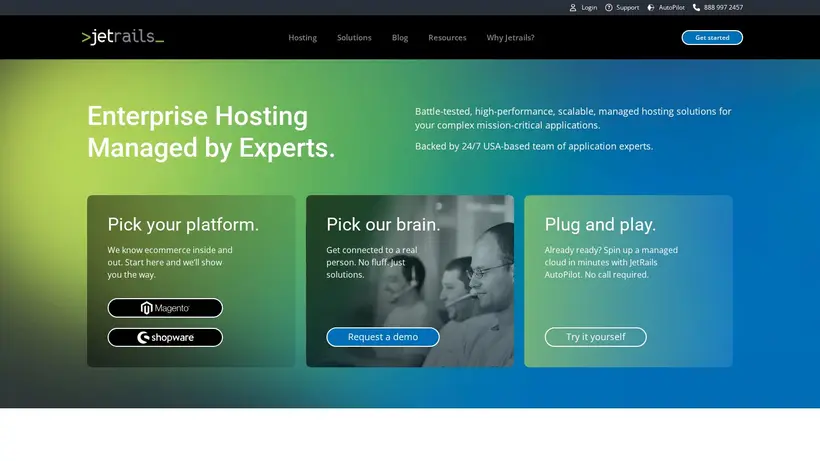
Task: Click phone number 888 997 2457
Action: (x=723, y=7)
